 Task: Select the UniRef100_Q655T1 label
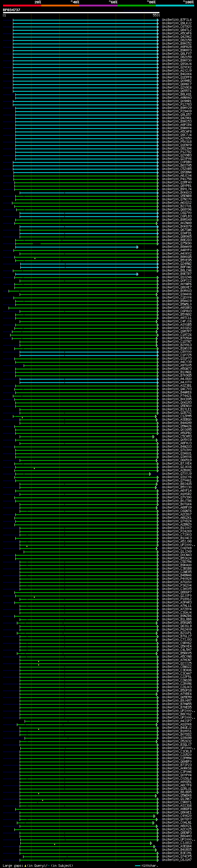pos(177,91)
